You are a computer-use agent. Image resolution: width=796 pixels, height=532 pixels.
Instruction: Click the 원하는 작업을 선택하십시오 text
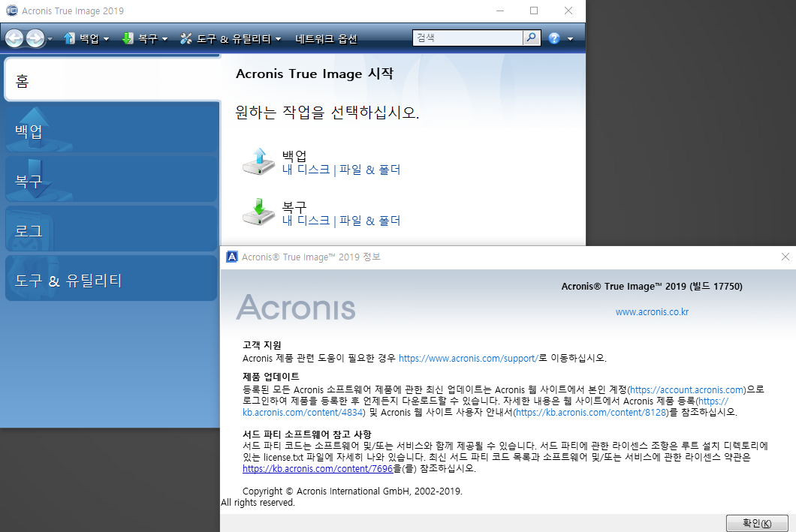[327, 112]
